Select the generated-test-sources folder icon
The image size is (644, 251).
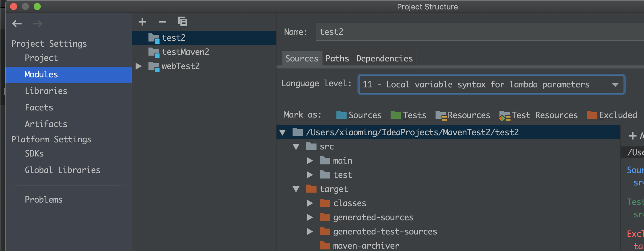[x=325, y=231]
